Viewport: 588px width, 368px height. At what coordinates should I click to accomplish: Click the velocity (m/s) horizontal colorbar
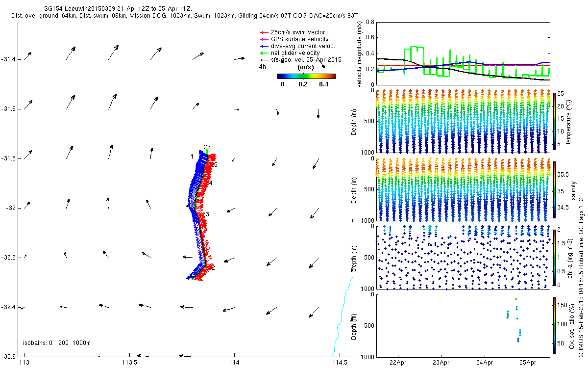coord(306,76)
